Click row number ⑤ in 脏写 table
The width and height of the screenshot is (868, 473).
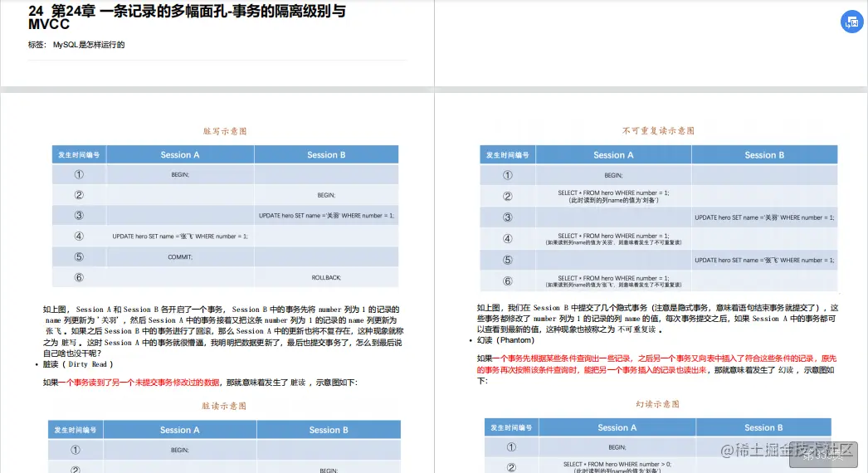click(x=79, y=257)
